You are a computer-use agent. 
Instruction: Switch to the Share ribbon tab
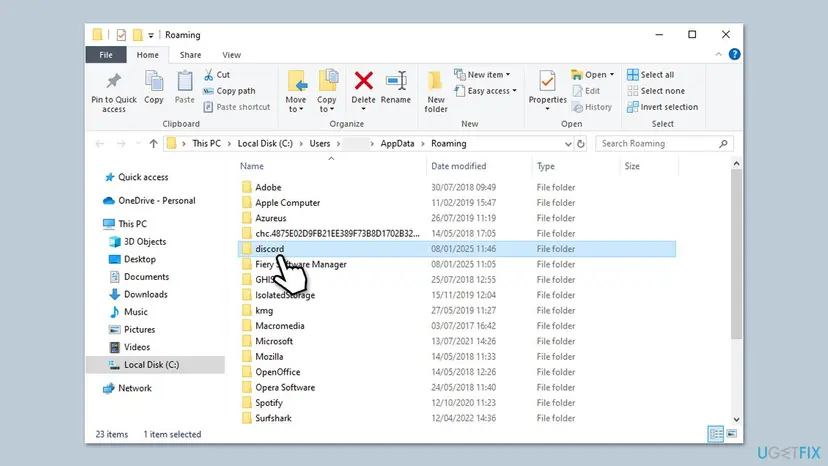190,54
